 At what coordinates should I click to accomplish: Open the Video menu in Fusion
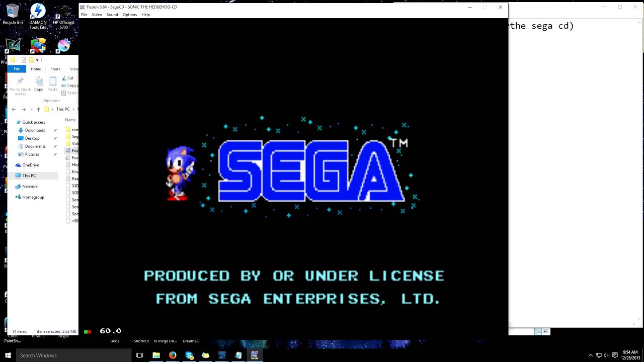(97, 15)
